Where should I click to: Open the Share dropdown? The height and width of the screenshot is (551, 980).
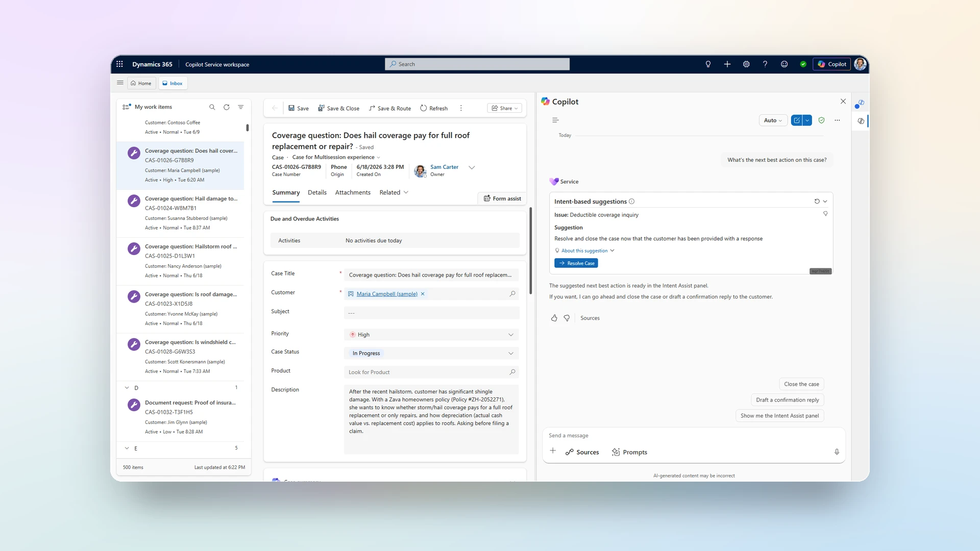click(x=505, y=108)
